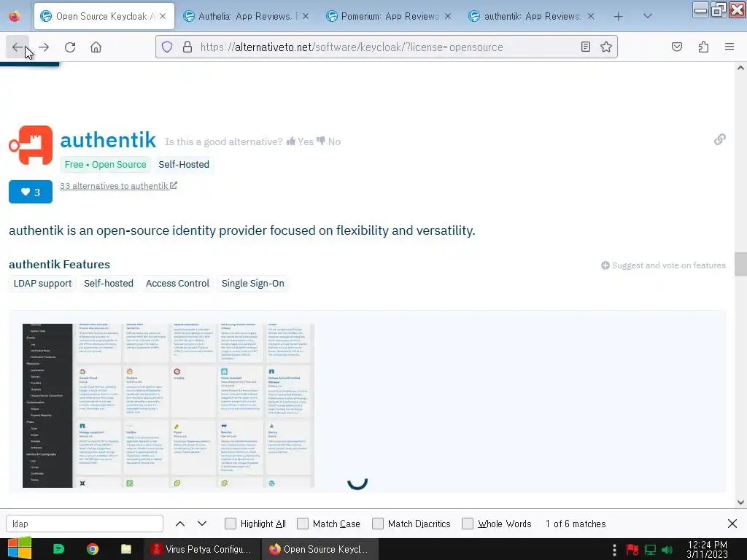
Task: Open the authentik screenshot thumbnail
Action: [169, 405]
